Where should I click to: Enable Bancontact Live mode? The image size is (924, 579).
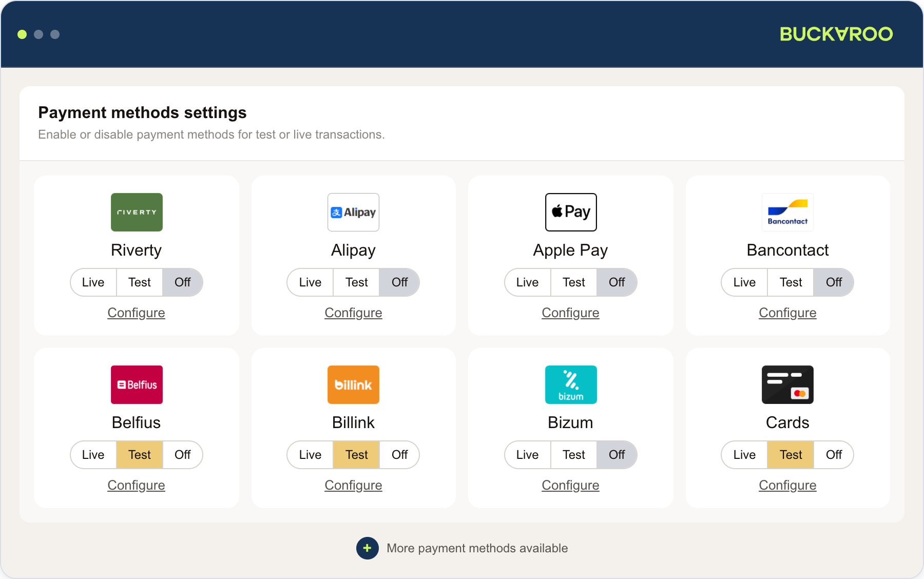coord(744,282)
